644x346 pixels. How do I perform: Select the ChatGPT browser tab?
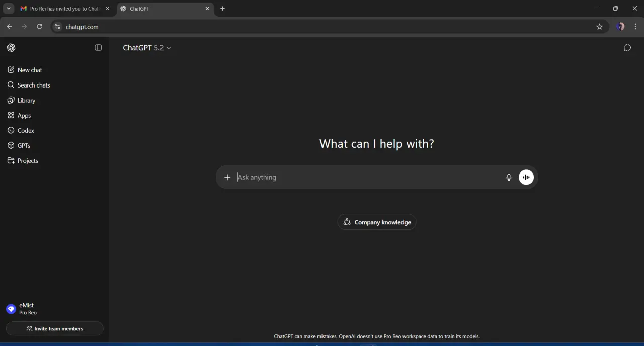coord(165,9)
